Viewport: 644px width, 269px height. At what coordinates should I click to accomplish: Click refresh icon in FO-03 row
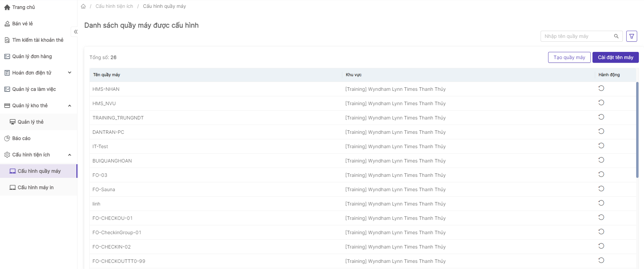point(601,174)
